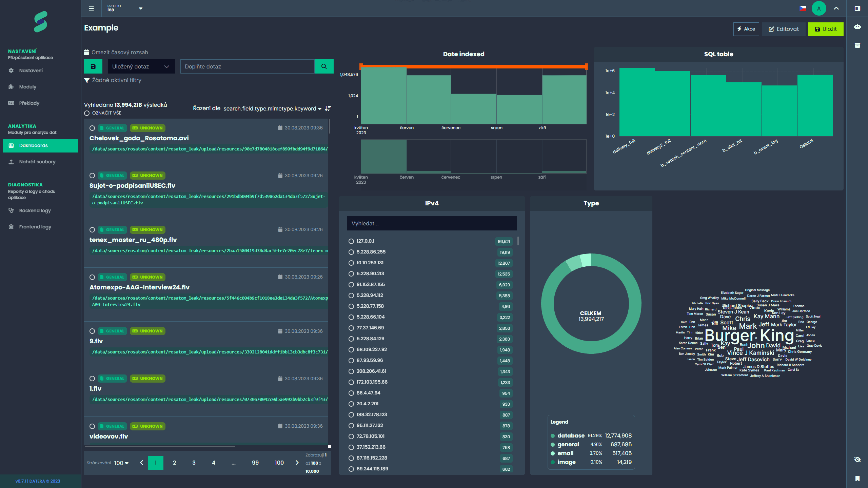The height and width of the screenshot is (488, 868).
Task: Open Backend logy in sidebar
Action: (35, 210)
